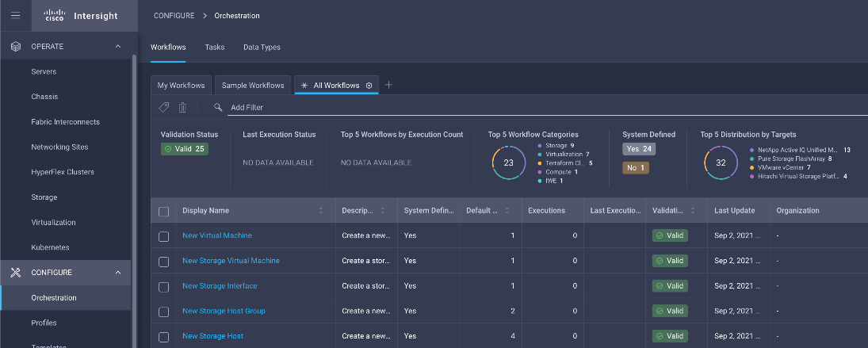The height and width of the screenshot is (348, 868).
Task: Sort by Display Name column
Action: 320,211
